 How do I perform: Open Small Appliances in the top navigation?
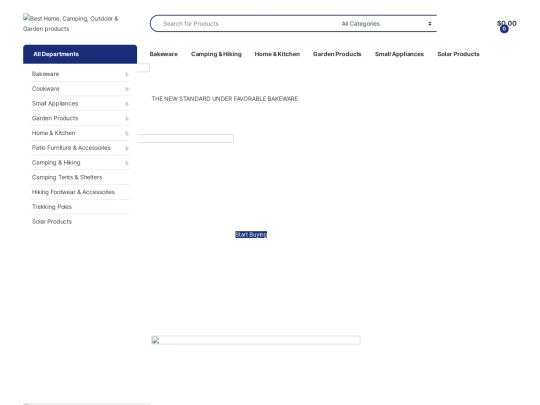click(x=399, y=54)
